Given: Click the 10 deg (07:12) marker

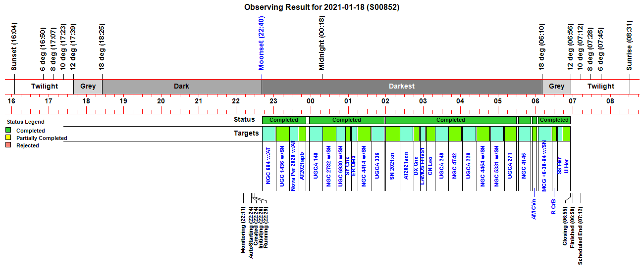Looking at the screenshot, I should [x=581, y=47].
